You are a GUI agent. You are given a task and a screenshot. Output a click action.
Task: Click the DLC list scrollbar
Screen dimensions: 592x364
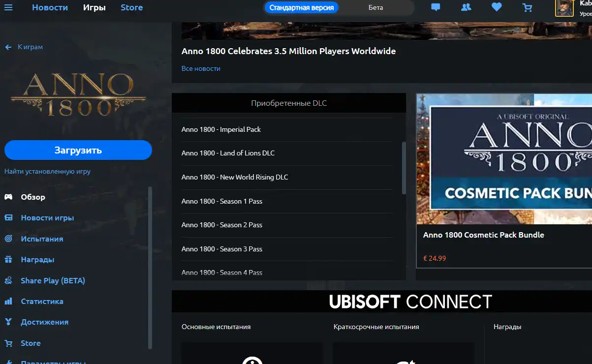[404, 167]
